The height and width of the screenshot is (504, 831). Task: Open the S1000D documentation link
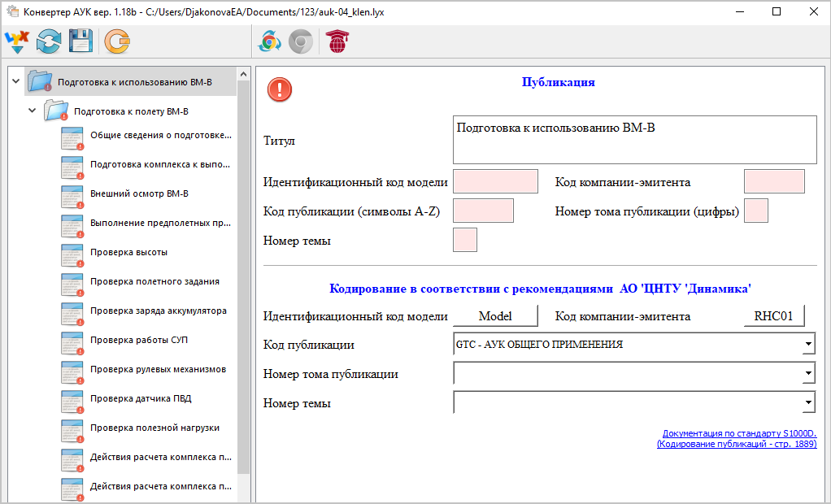[739, 439]
